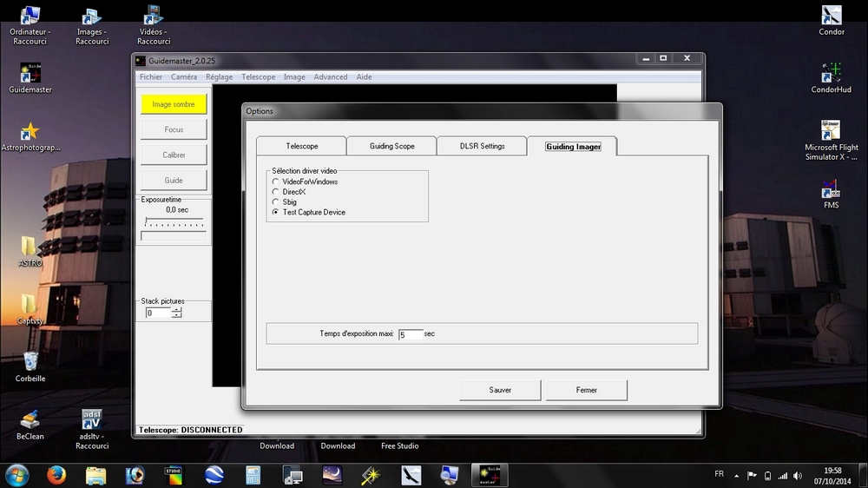Switch to the DLSR Settings tab
868x488 pixels.
pos(482,146)
